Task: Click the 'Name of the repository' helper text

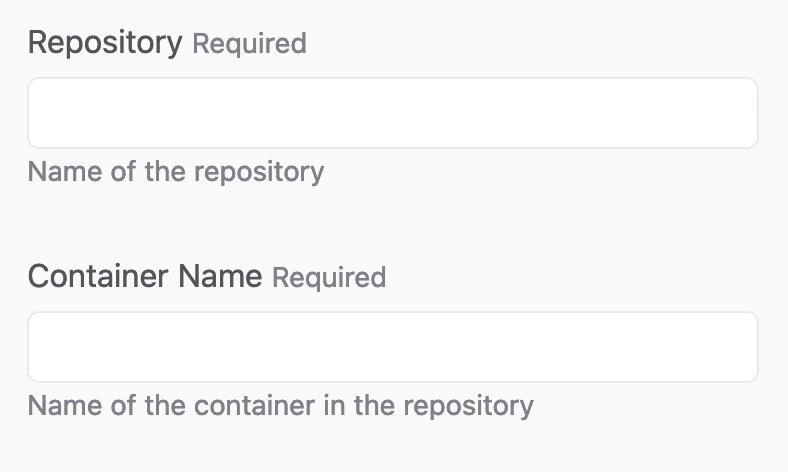Action: (x=176, y=173)
